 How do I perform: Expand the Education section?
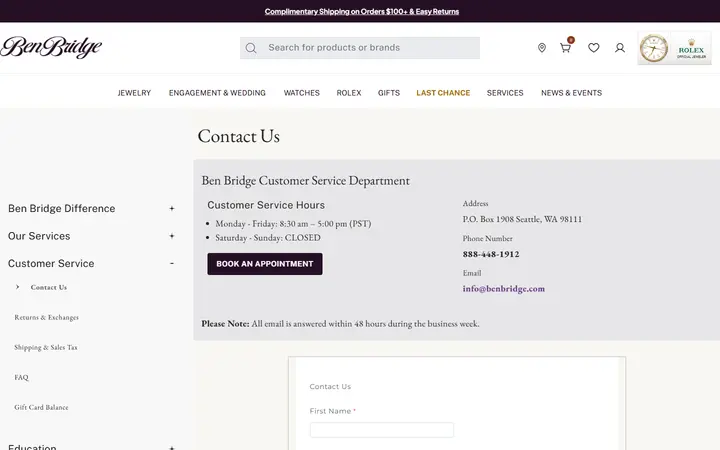(172, 447)
